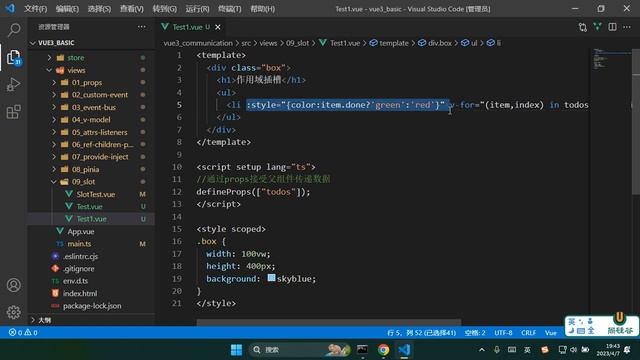Image resolution: width=640 pixels, height=360 pixels.
Task: Open the 文件(F) menu
Action: [x=36, y=9]
